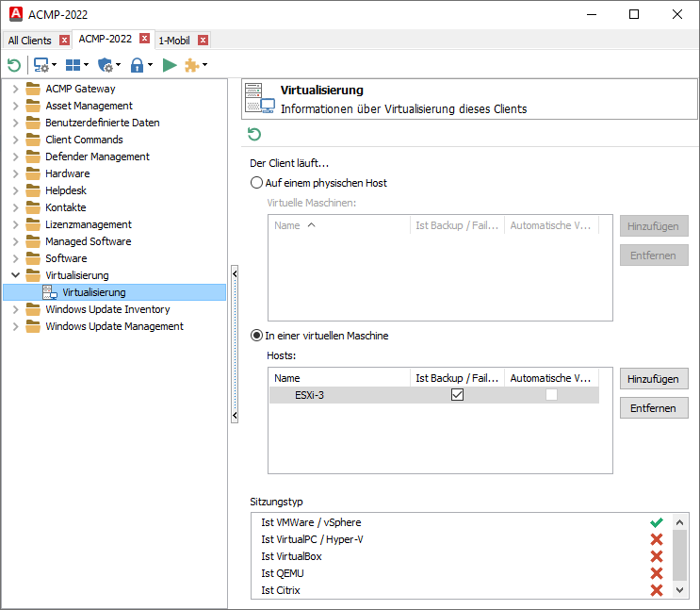Click the lower splitter collapse arrow

click(x=235, y=415)
